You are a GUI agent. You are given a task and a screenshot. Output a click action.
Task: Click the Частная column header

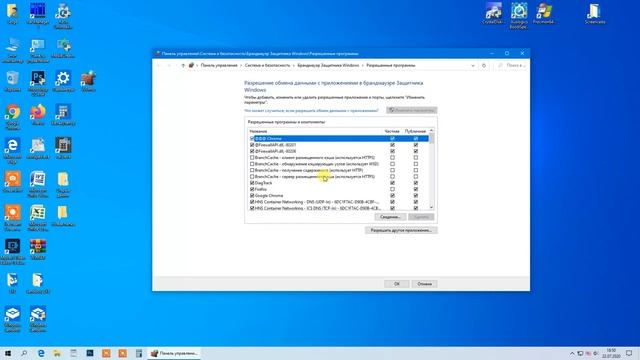(392, 131)
